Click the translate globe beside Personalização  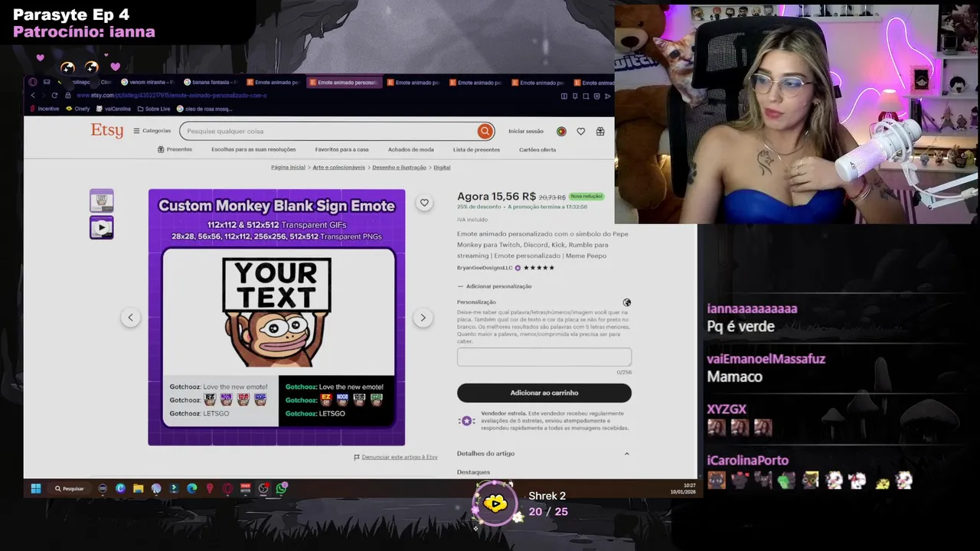(627, 302)
